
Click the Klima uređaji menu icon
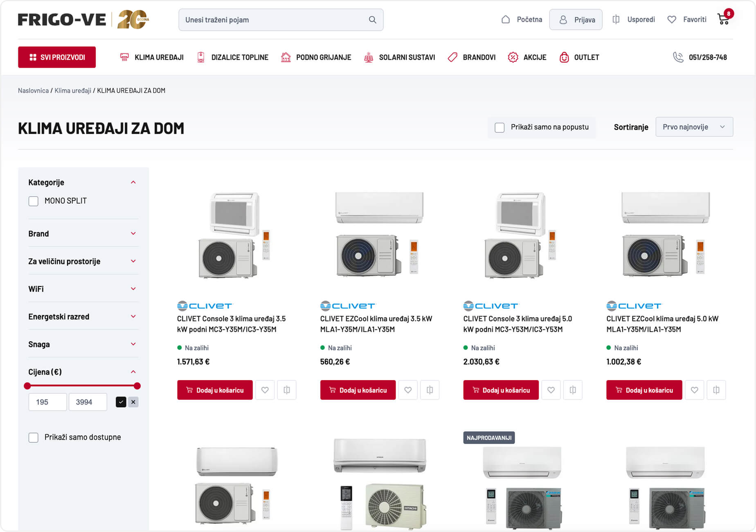124,57
